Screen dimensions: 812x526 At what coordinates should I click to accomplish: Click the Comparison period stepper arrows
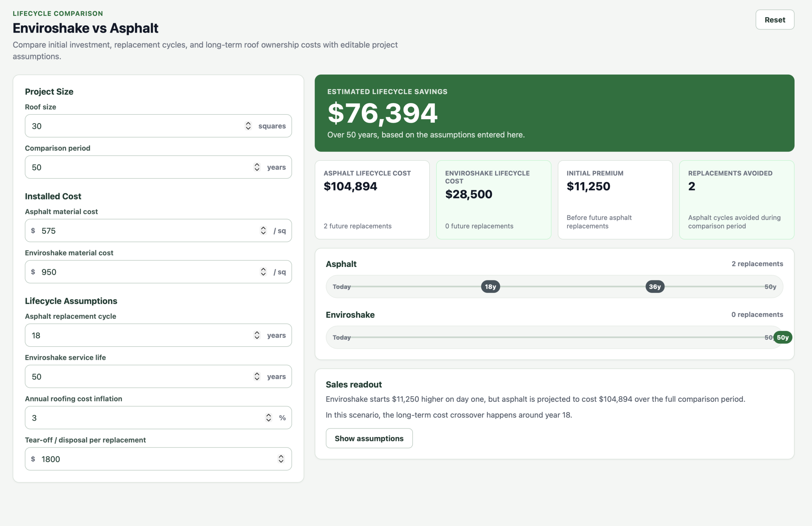point(257,167)
